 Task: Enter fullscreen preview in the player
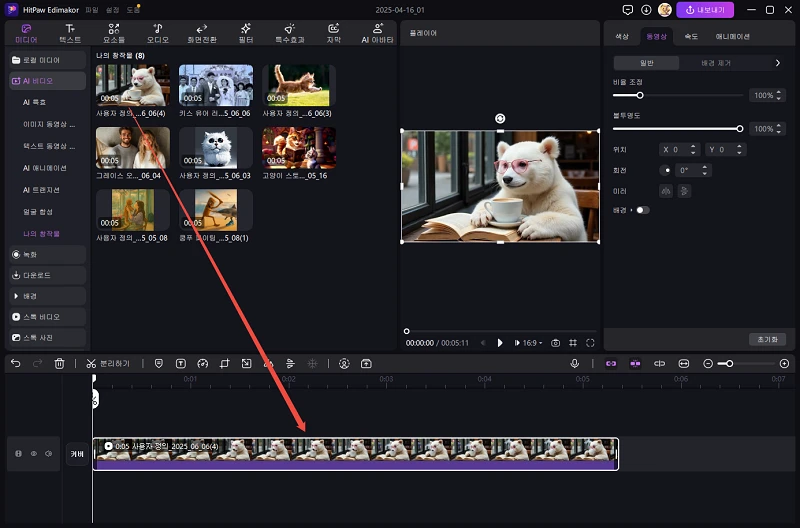[590, 343]
